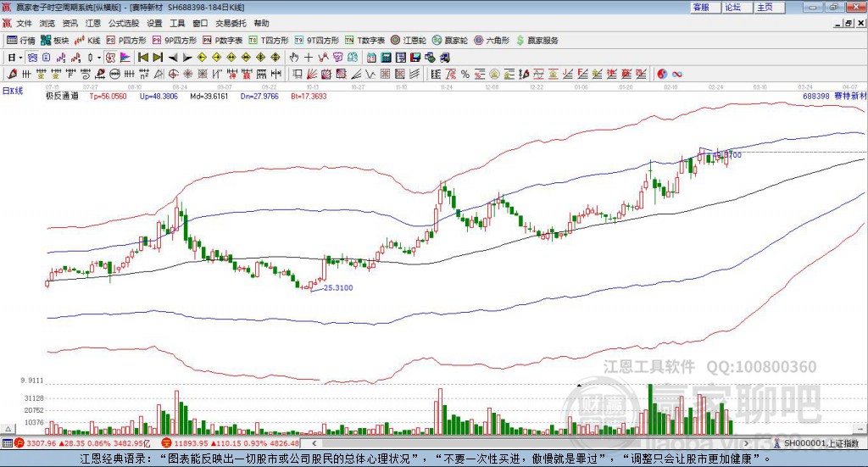The width and height of the screenshot is (868, 467).
Task: Open the 行情 quotes view
Action: [20, 41]
